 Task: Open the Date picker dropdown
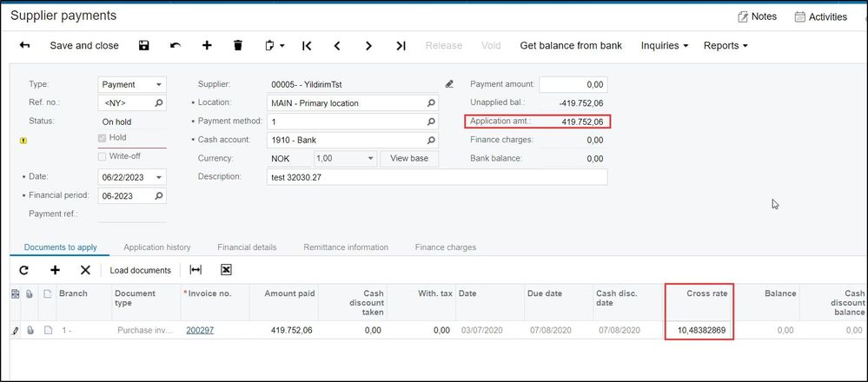(x=158, y=177)
